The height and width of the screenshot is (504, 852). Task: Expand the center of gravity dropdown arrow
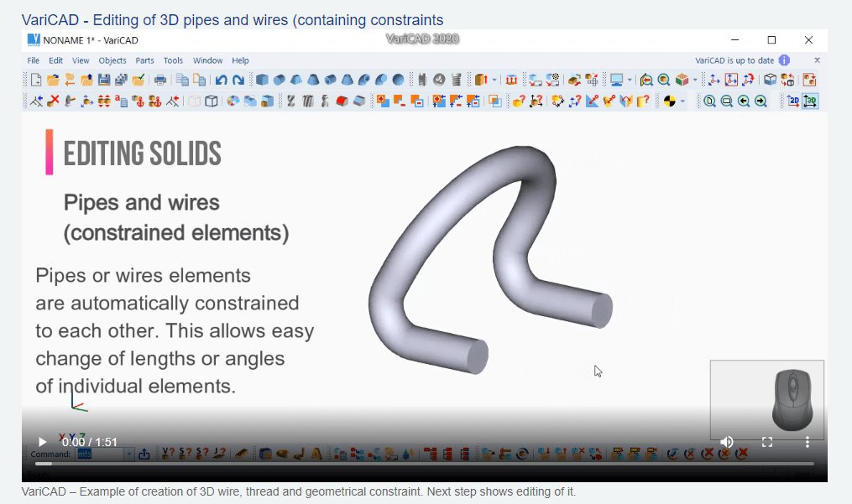coord(682,101)
